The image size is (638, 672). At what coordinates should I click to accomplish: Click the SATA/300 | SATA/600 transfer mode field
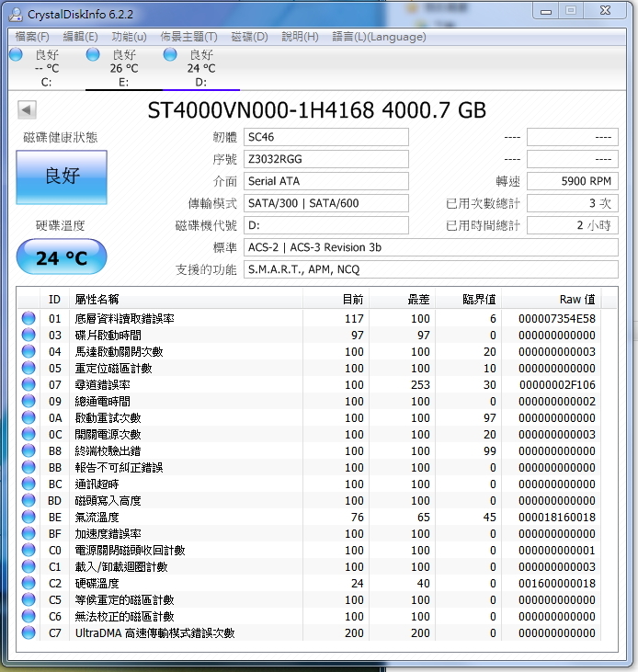(326, 203)
